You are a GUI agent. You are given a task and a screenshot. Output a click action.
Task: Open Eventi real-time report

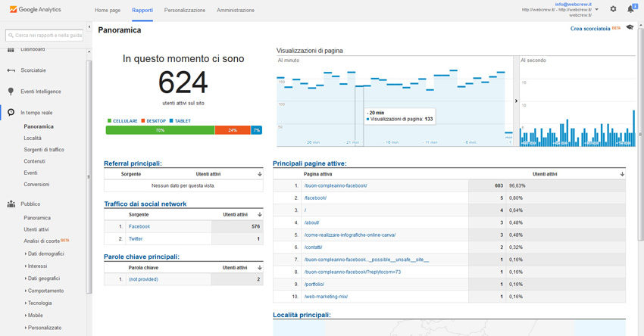point(30,173)
